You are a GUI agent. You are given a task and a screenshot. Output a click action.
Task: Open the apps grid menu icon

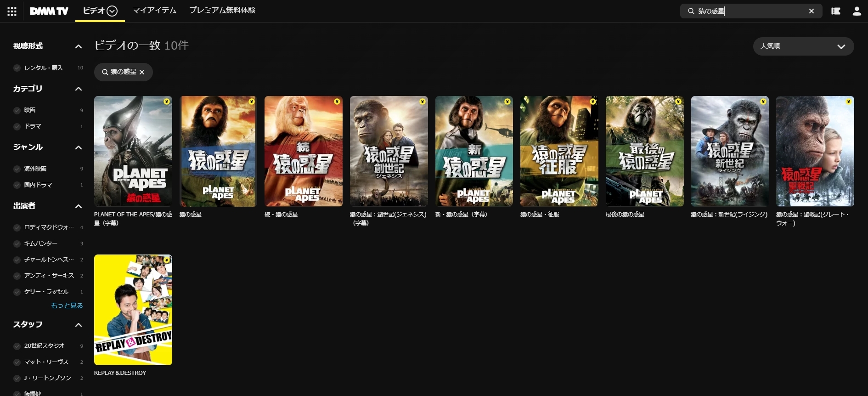[x=12, y=11]
